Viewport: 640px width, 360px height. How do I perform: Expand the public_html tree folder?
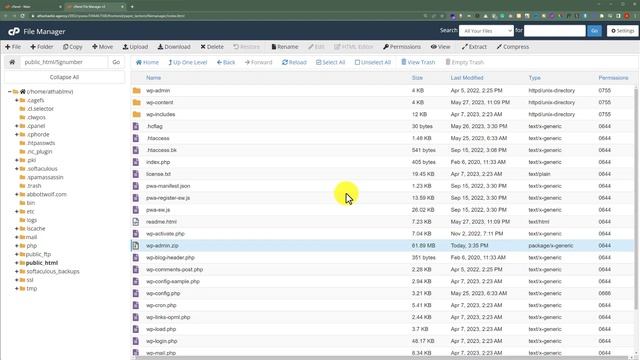pyautogui.click(x=17, y=263)
